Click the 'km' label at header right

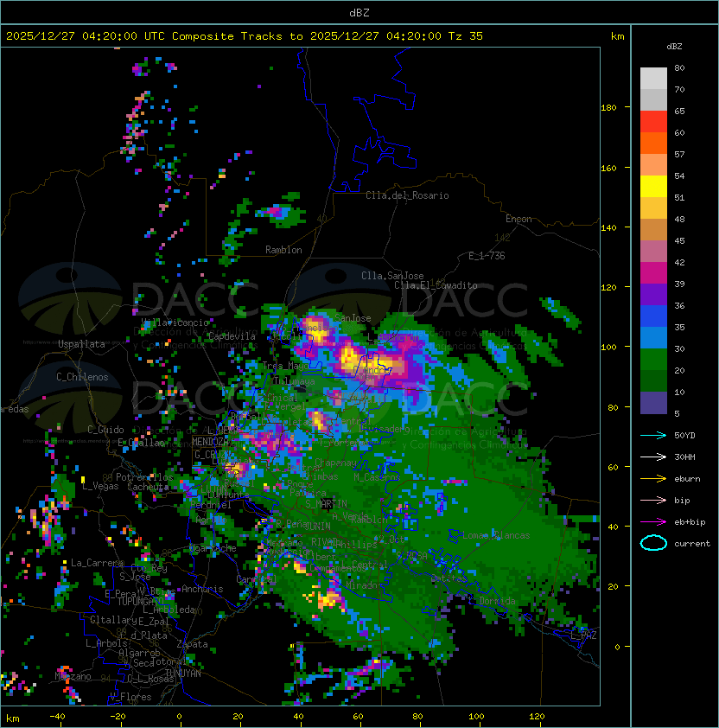(617, 36)
